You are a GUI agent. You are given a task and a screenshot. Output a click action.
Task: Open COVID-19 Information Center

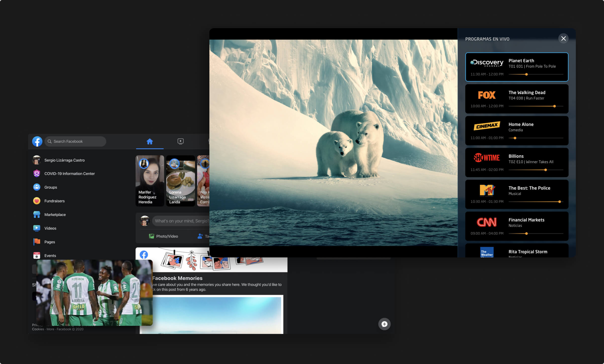tap(69, 174)
